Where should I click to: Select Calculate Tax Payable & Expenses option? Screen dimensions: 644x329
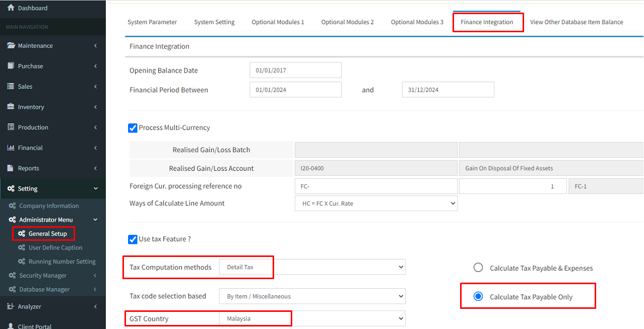click(x=478, y=268)
